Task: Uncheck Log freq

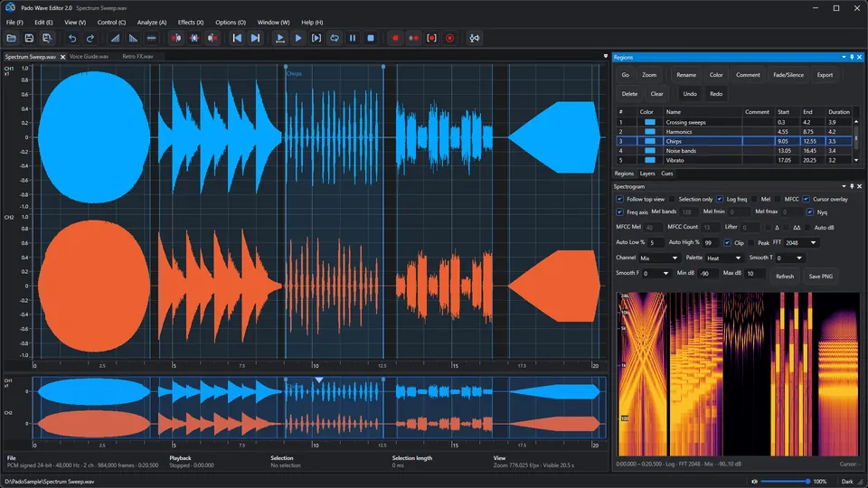Action: [720, 199]
